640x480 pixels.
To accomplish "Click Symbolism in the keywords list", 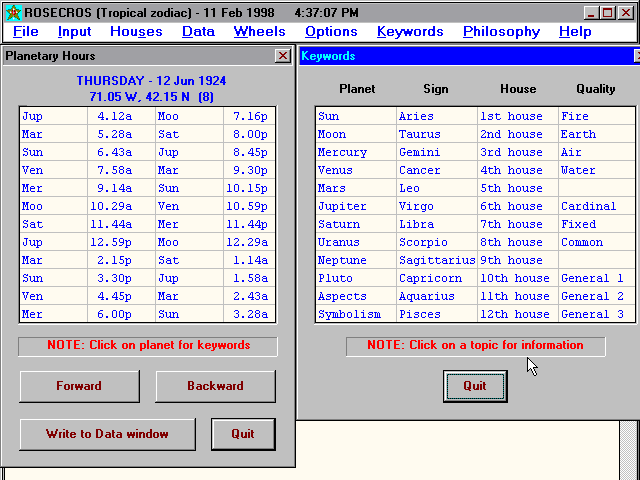I will pos(349,314).
